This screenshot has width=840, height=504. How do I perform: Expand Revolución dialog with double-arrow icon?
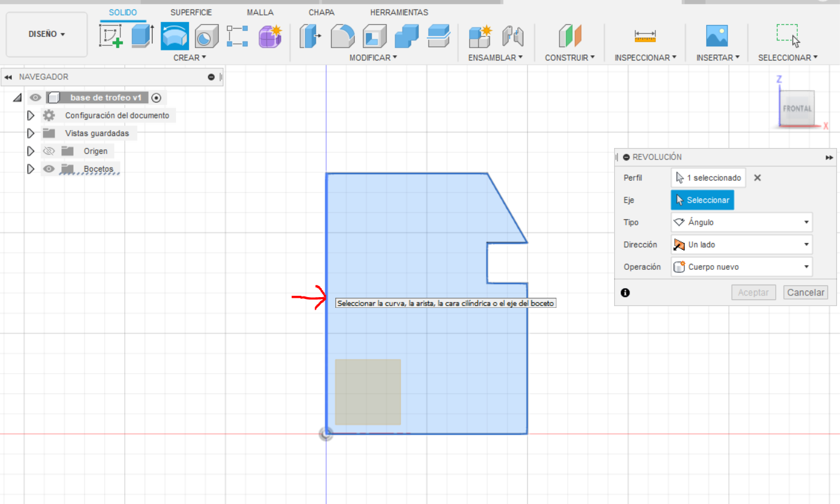(829, 157)
